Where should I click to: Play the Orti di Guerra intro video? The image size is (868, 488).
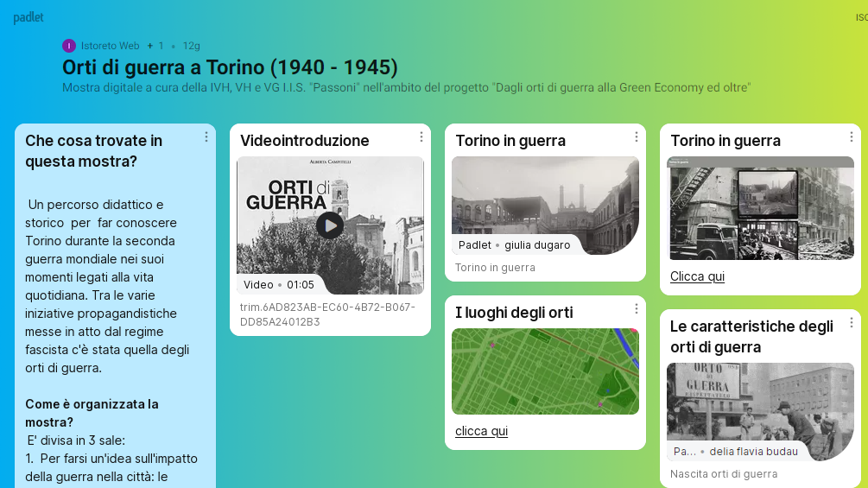point(330,225)
